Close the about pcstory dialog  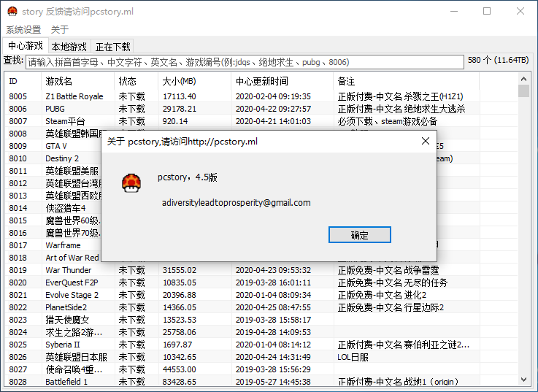[425, 141]
